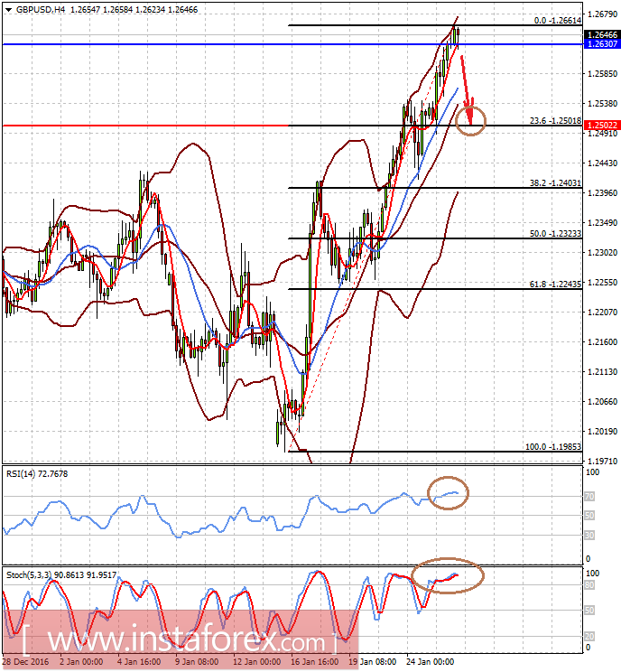This screenshot has width=621, height=672.
Task: Open the chart menu triangle beside GBPUSD,H4
Action: click(x=8, y=10)
